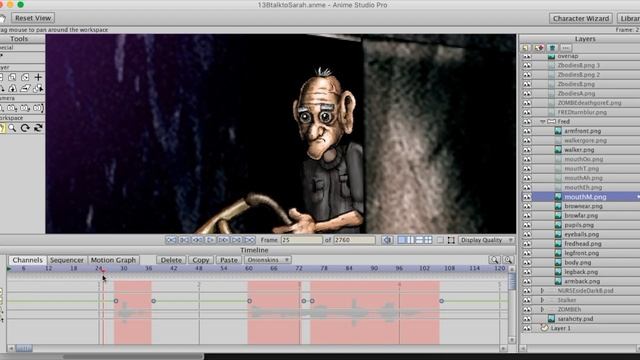Expand the ZOMBEh layer group
The image size is (640, 360).
point(542,309)
